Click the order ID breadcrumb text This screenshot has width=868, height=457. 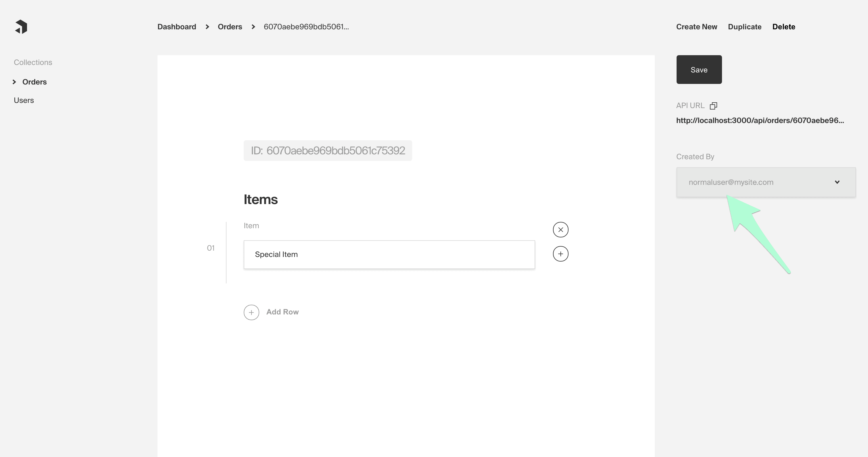[306, 27]
